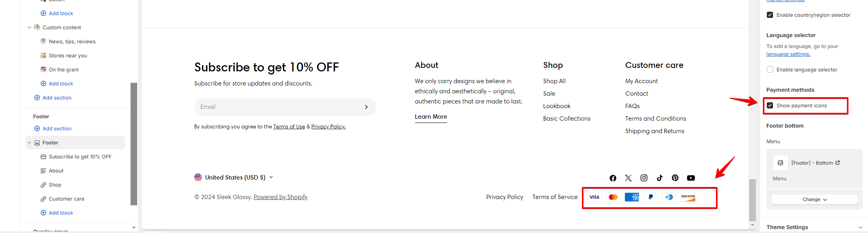Add block under Custom content

[x=57, y=84]
